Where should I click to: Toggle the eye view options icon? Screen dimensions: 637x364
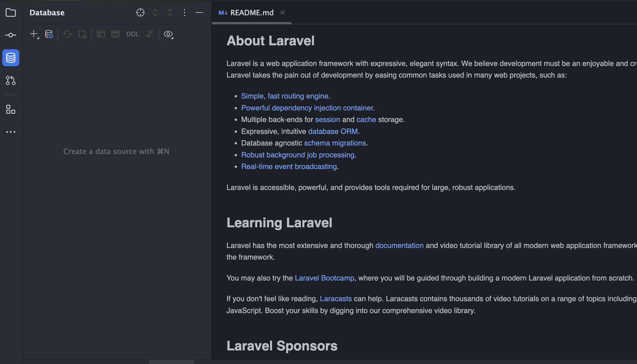[168, 34]
